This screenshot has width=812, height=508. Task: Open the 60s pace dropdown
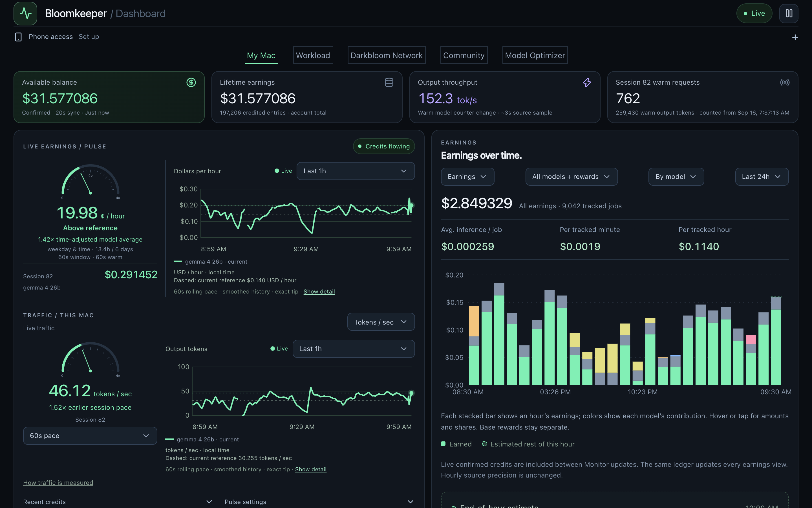[x=90, y=436]
